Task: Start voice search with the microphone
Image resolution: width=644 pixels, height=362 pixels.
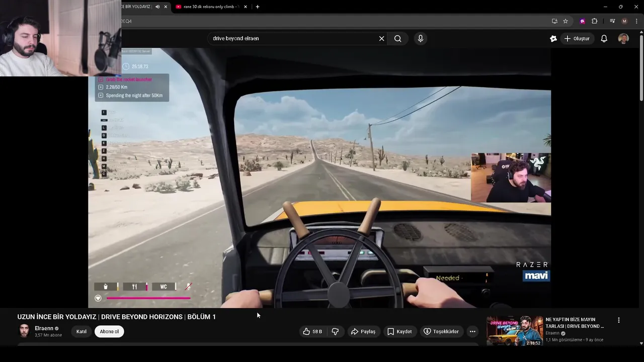Action: coord(421,38)
